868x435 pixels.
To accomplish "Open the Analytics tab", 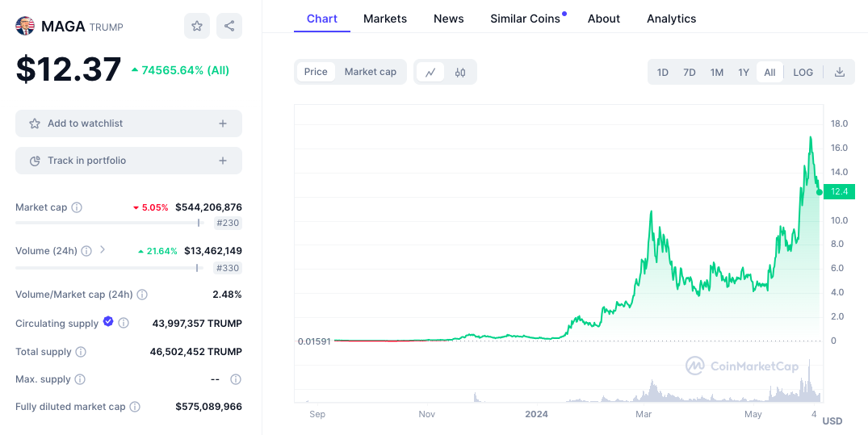I will (672, 19).
